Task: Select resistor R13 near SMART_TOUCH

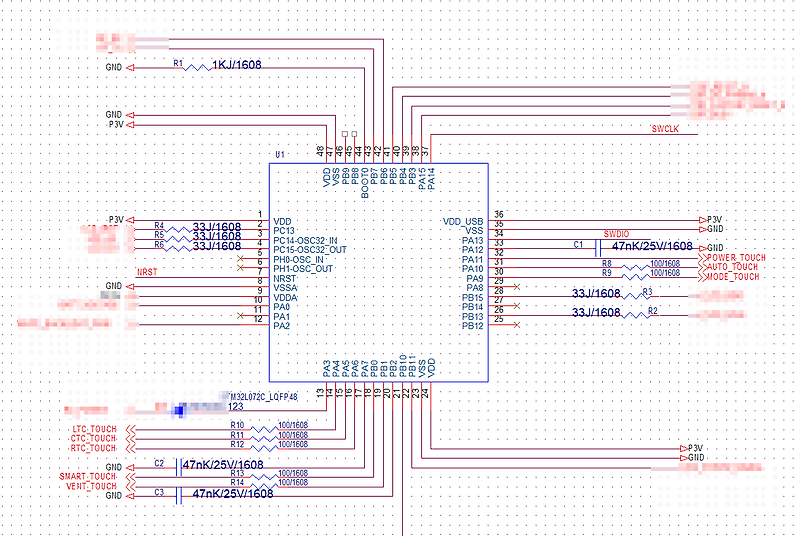Action: point(264,477)
